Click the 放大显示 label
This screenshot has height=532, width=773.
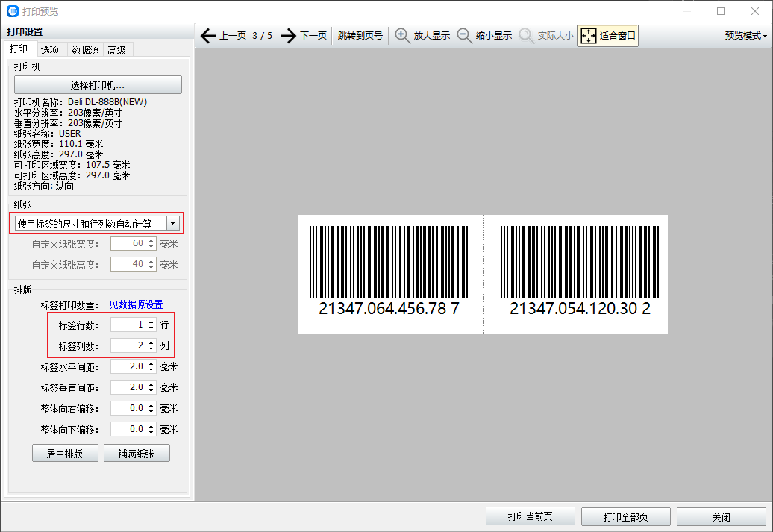[431, 36]
